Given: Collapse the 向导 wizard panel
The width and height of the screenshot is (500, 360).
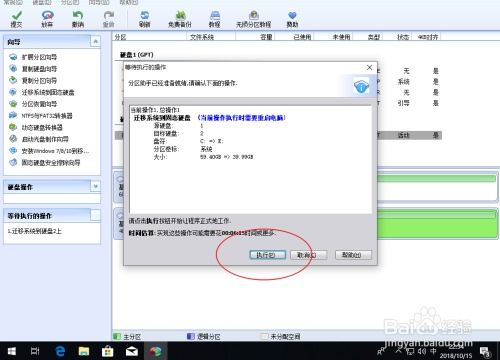Looking at the screenshot, I should [x=95, y=41].
